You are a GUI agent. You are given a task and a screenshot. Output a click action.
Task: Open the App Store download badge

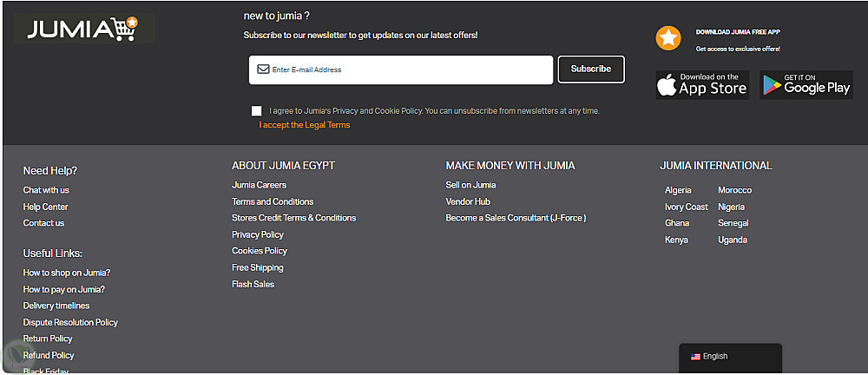[702, 84]
